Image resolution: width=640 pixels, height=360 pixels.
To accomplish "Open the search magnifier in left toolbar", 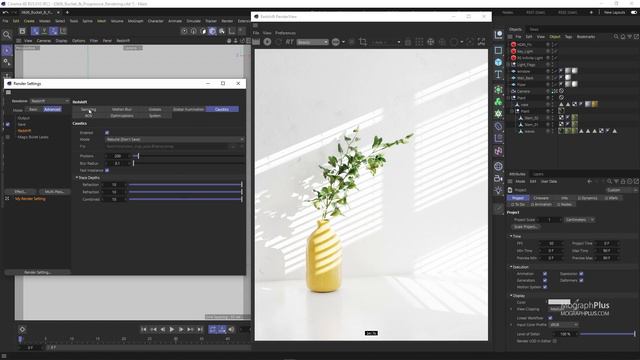I will [x=7, y=35].
